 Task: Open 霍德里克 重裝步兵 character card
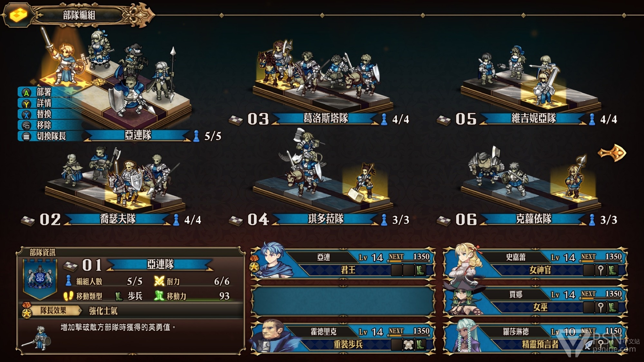coord(343,338)
